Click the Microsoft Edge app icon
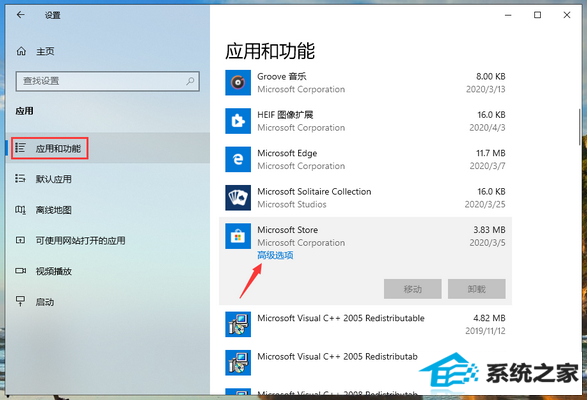The width and height of the screenshot is (587, 400). point(238,159)
